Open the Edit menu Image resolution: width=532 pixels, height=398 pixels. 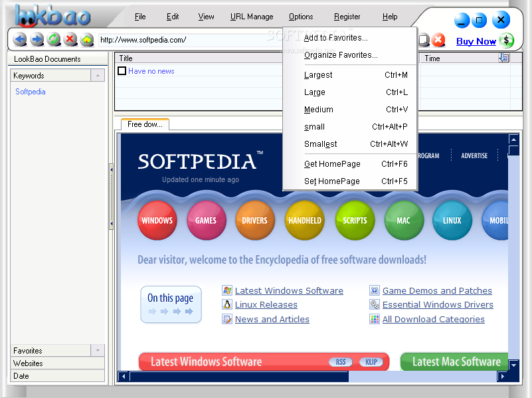(173, 17)
